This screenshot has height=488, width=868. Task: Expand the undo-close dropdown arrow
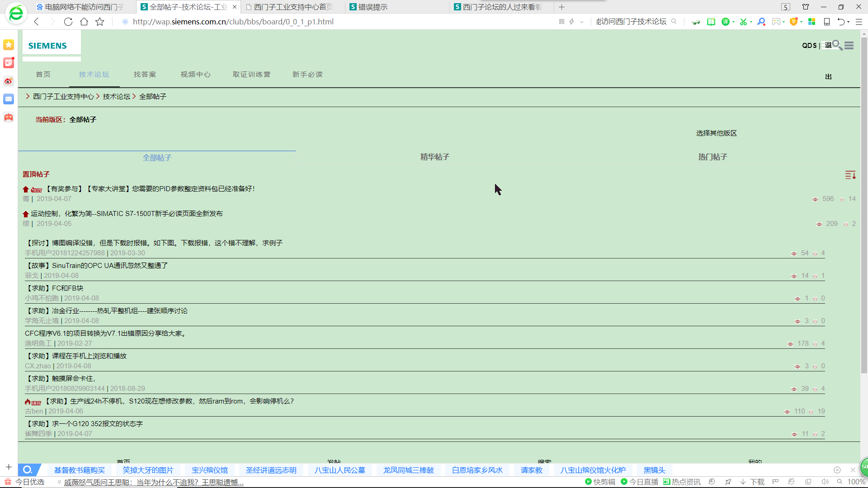click(x=848, y=22)
